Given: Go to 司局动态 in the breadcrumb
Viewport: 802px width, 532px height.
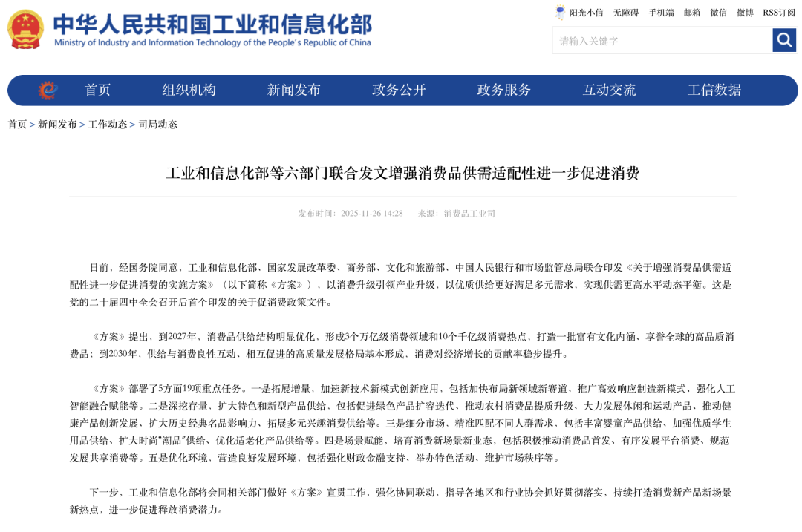Looking at the screenshot, I should point(157,124).
